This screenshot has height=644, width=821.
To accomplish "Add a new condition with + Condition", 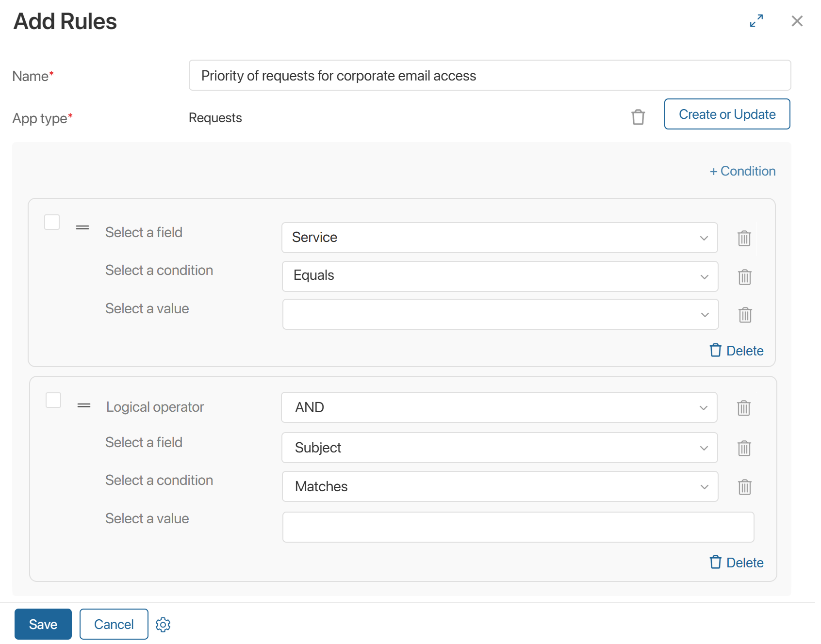I will (x=742, y=171).
